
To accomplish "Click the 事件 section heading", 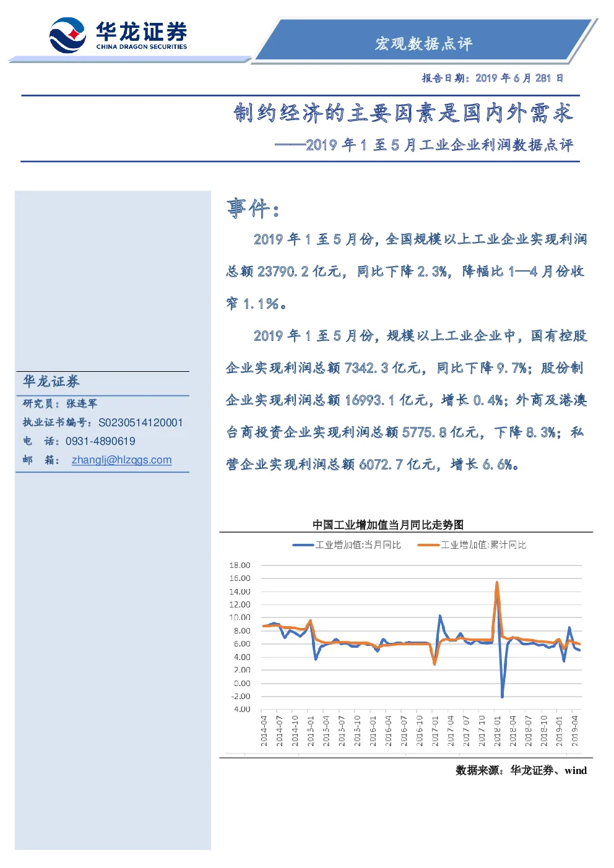I will click(x=254, y=208).
